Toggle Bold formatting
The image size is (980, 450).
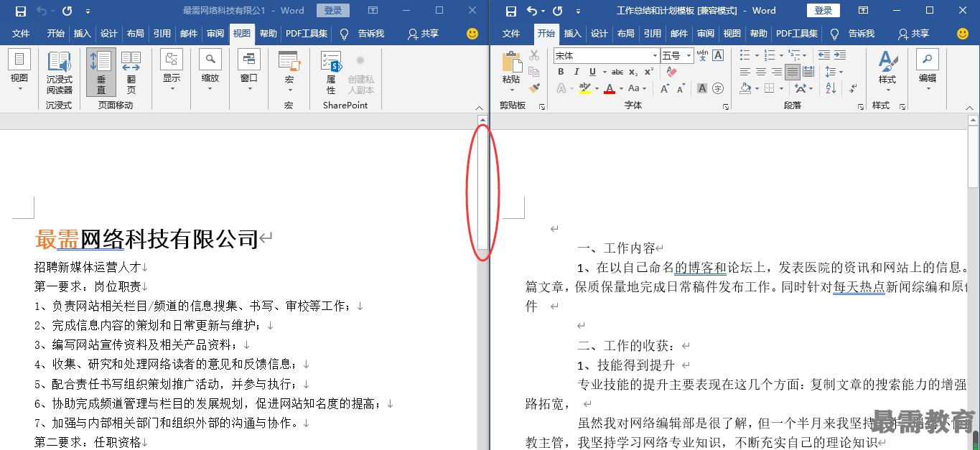click(x=561, y=72)
